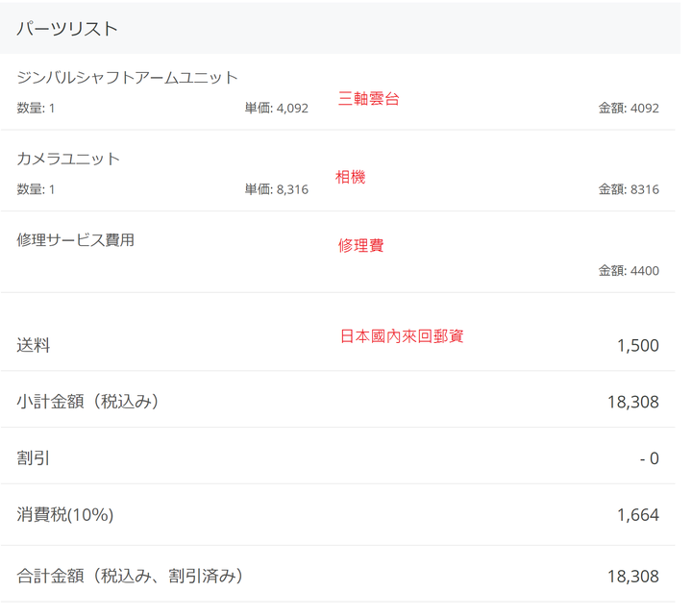Click the gimbal amount 金額: 4092
Viewport: 692px width, 616px height.
629,108
